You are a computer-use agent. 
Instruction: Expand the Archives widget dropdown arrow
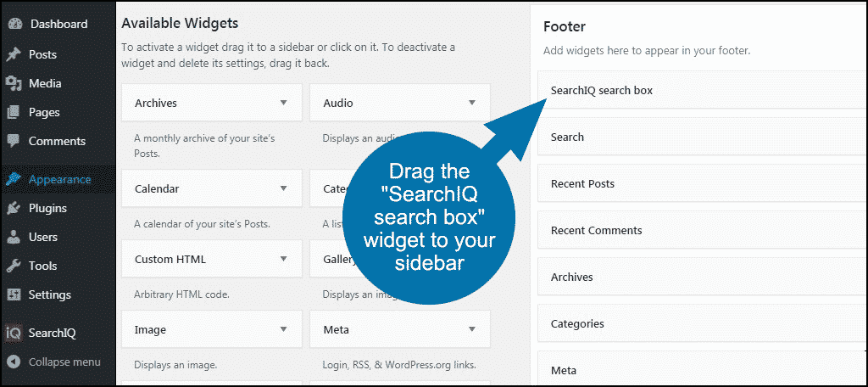[284, 103]
